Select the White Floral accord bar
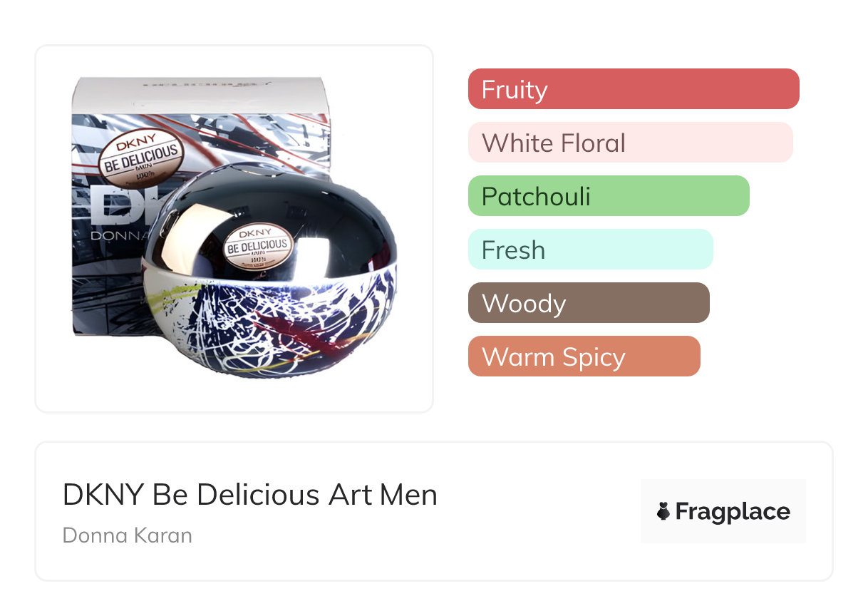This screenshot has width=868, height=616. [x=630, y=143]
